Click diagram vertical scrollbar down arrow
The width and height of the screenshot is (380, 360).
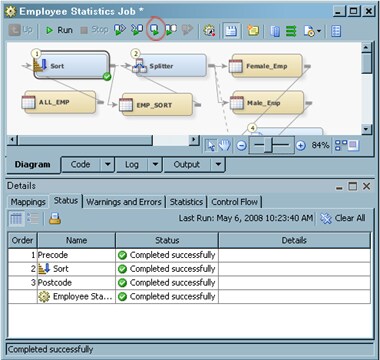pyautogui.click(x=366, y=129)
